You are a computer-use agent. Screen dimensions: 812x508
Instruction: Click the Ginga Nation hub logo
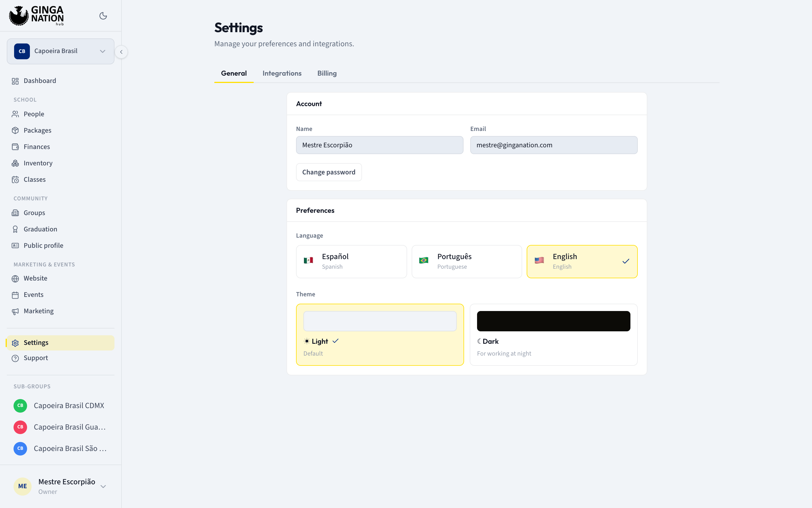36,16
